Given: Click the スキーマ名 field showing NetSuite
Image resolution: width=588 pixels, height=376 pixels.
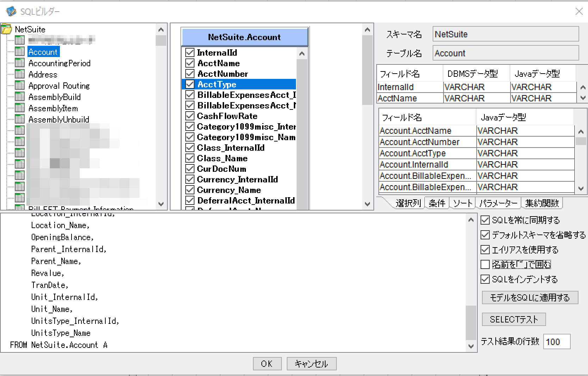Looking at the screenshot, I should (x=506, y=34).
